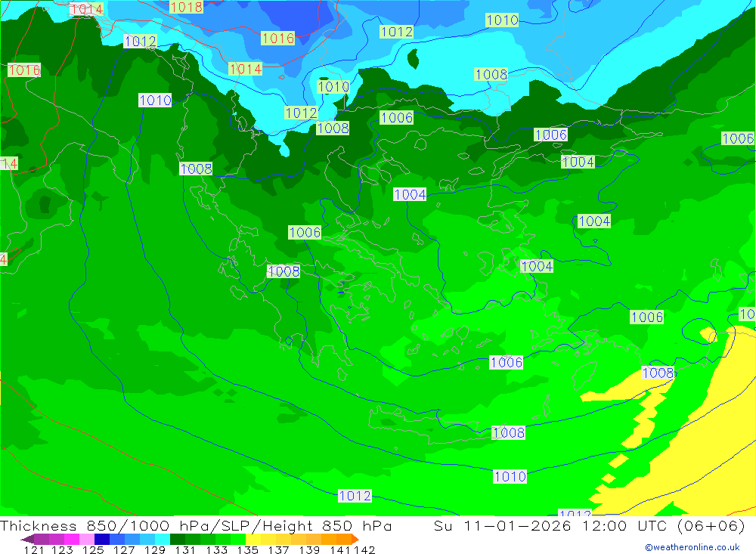Click the legend value 131
Screen dimensions: 756x554
(185, 549)
